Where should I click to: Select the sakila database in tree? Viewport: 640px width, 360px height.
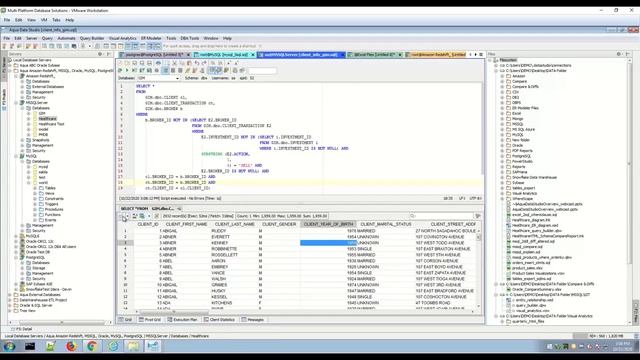pyautogui.click(x=43, y=172)
